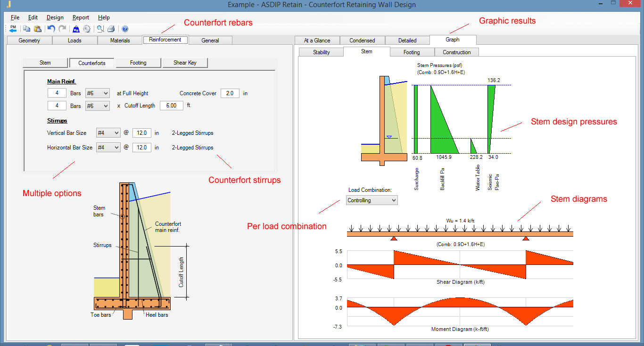Click the Footing reinforcement button

click(x=138, y=63)
